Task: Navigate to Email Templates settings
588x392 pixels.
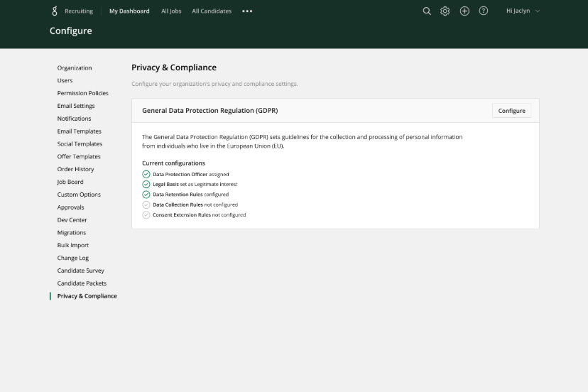Action: pyautogui.click(x=80, y=131)
